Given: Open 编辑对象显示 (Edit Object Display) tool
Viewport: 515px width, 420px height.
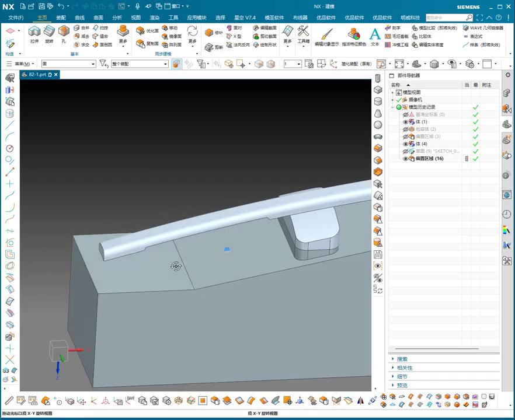Looking at the screenshot, I should coord(326,35).
